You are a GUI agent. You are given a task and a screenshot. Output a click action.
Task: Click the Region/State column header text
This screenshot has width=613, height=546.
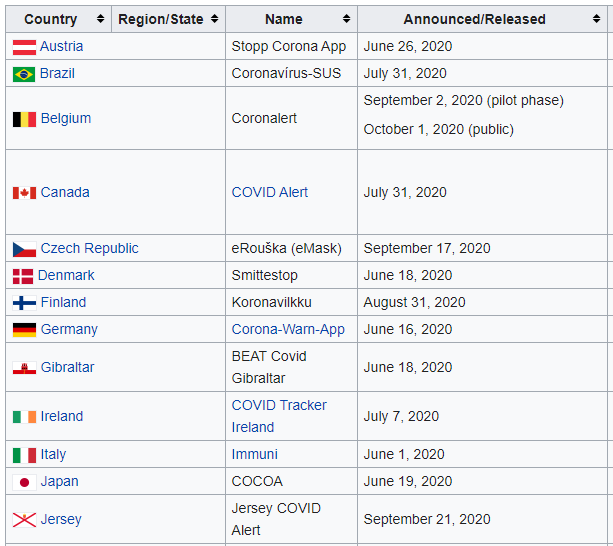[161, 19]
